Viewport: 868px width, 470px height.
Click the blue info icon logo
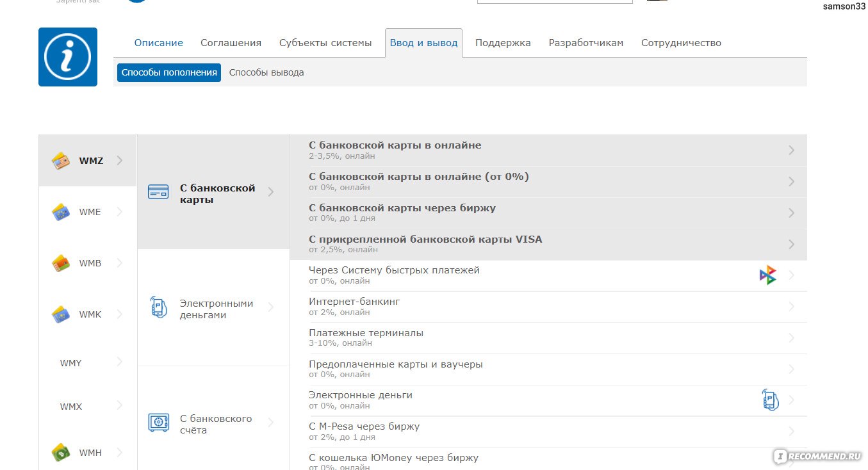tap(68, 57)
